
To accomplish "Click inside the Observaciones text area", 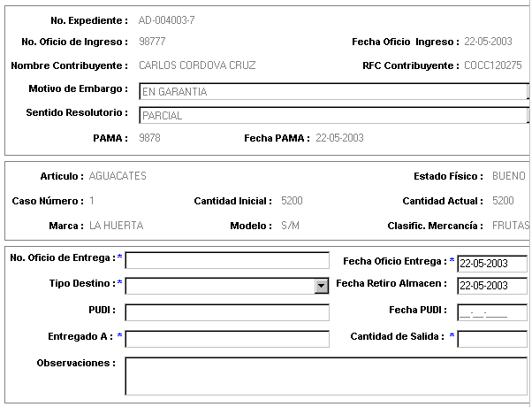I will pyautogui.click(x=326, y=376).
